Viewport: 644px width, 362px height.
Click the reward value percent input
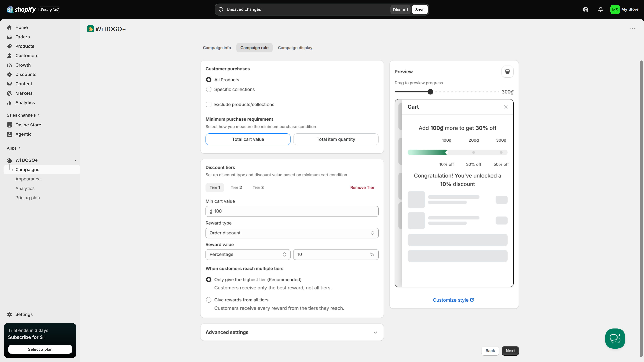coord(336,255)
